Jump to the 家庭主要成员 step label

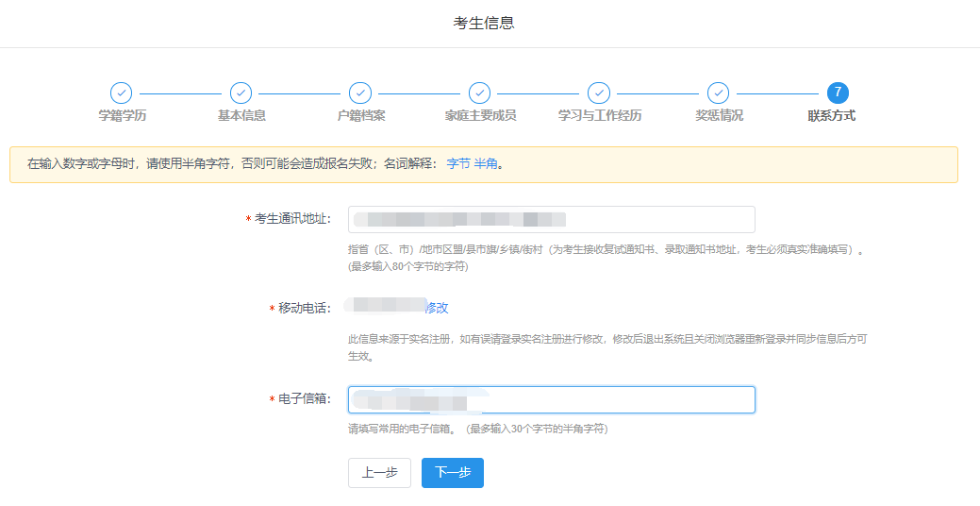coord(480,116)
